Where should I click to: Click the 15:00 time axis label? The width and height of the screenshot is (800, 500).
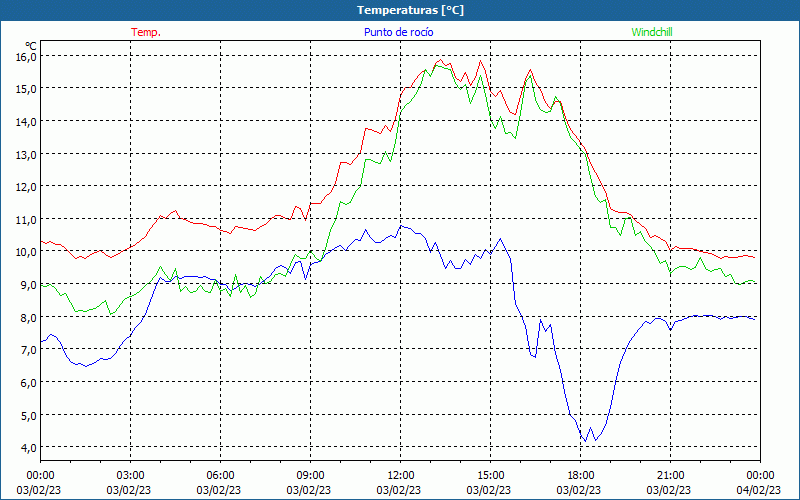click(x=489, y=476)
